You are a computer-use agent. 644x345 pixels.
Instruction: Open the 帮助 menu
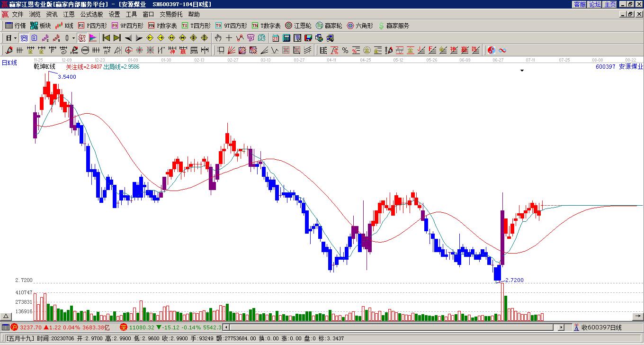click(194, 14)
